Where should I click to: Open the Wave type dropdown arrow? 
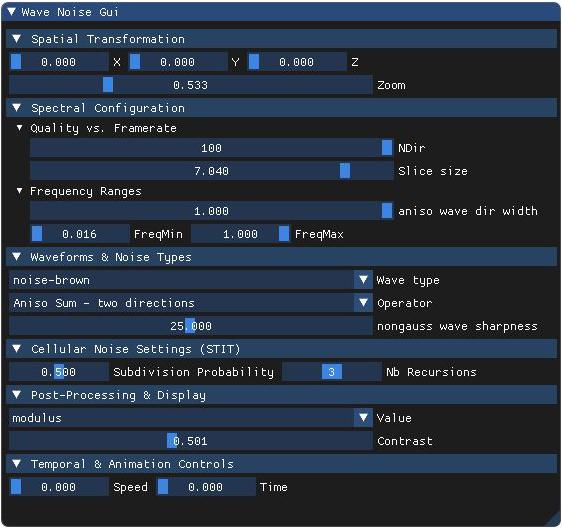pos(363,280)
